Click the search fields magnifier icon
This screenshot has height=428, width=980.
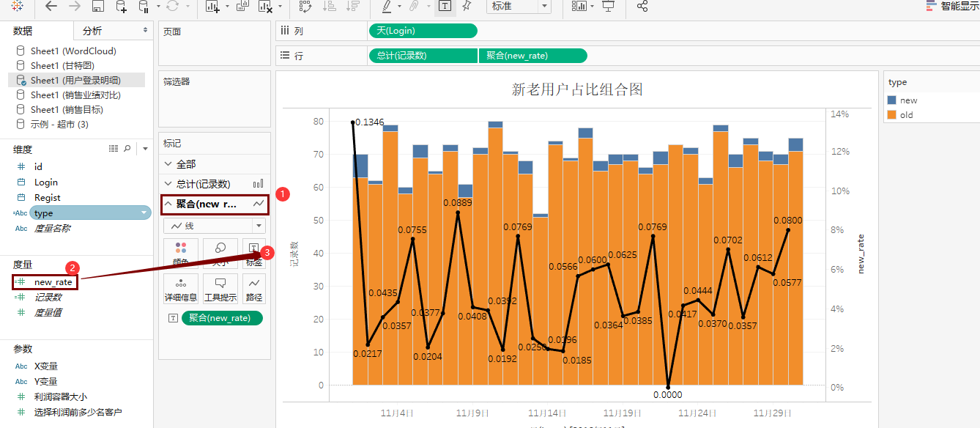coord(128,149)
